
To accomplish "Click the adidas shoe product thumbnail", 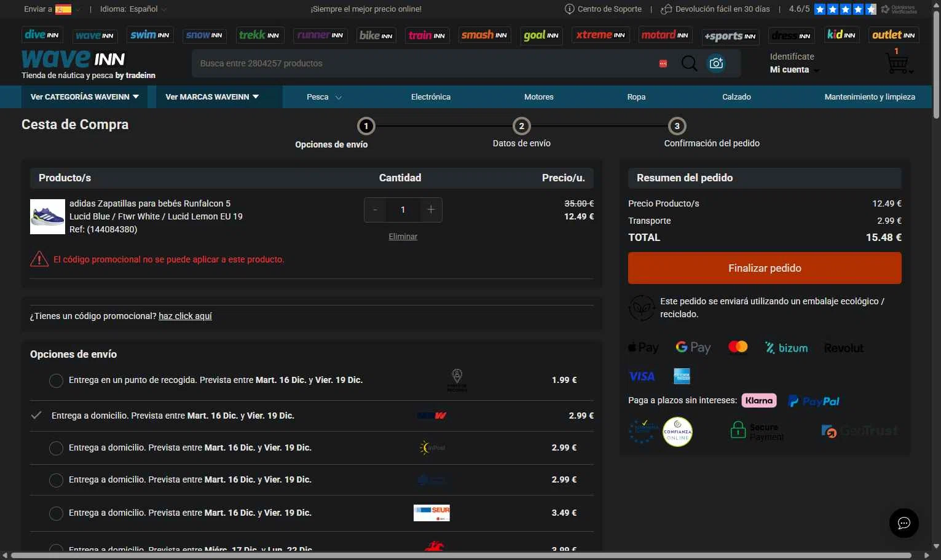I will [47, 216].
